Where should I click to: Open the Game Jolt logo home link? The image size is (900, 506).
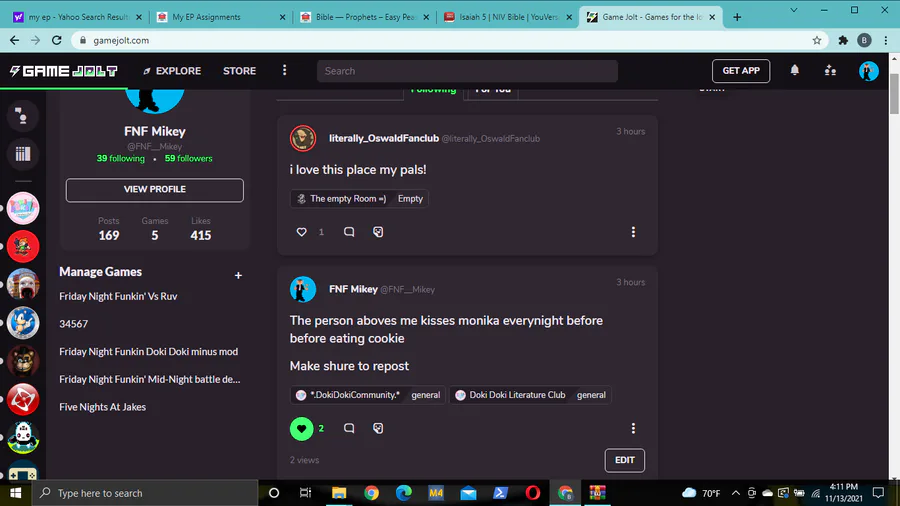click(63, 71)
